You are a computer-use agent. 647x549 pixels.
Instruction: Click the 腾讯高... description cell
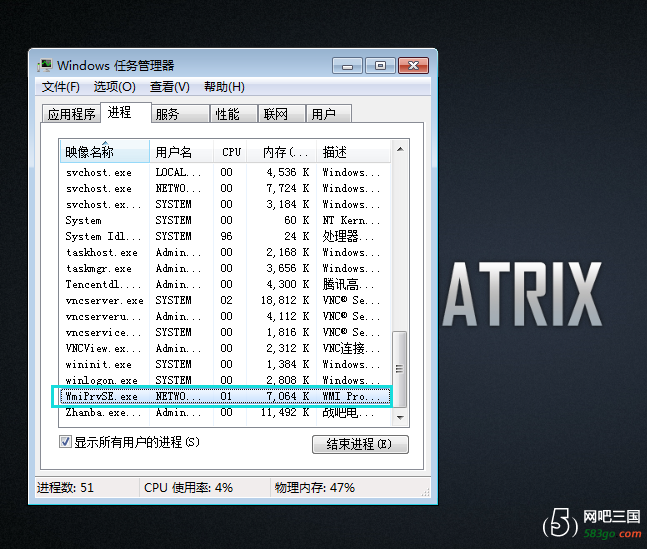point(349,284)
